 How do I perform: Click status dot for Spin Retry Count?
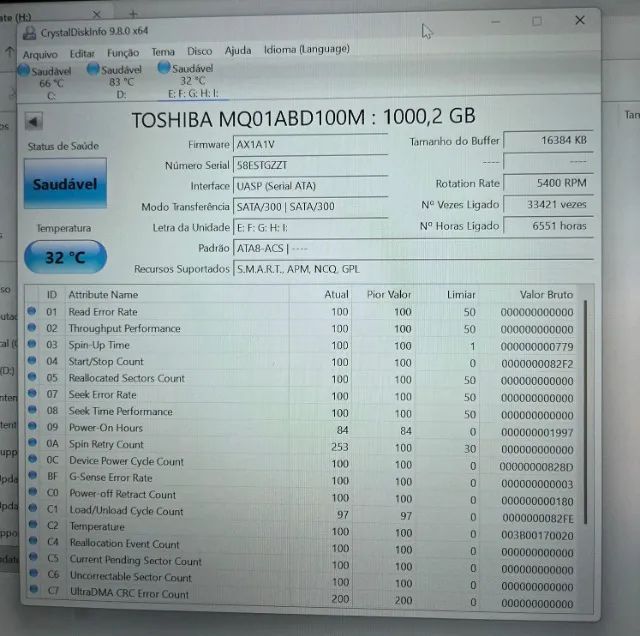[x=33, y=443]
